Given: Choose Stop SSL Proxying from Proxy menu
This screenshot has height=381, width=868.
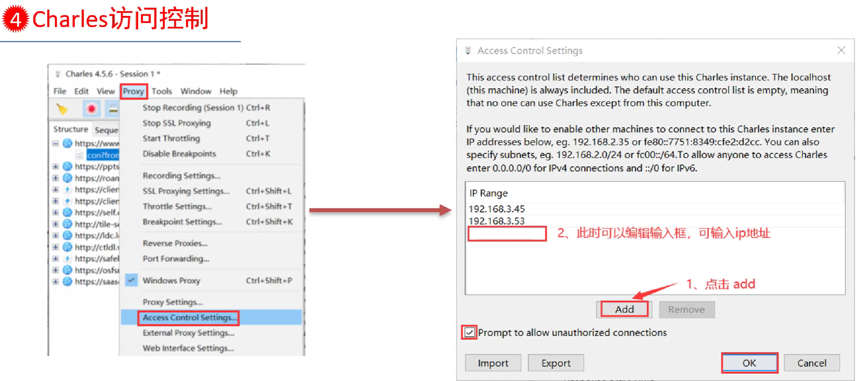Looking at the screenshot, I should pyautogui.click(x=211, y=123).
